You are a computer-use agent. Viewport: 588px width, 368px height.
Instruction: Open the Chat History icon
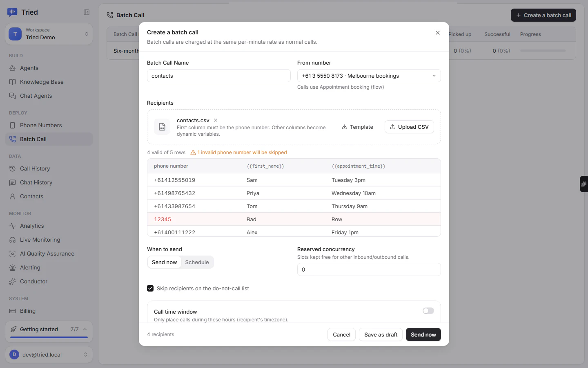click(x=13, y=183)
